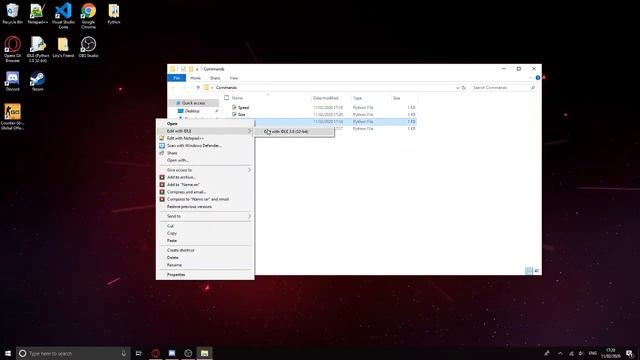Click the volume icon in the system tray
Viewport: 640px width, 360px height.
click(x=581, y=353)
